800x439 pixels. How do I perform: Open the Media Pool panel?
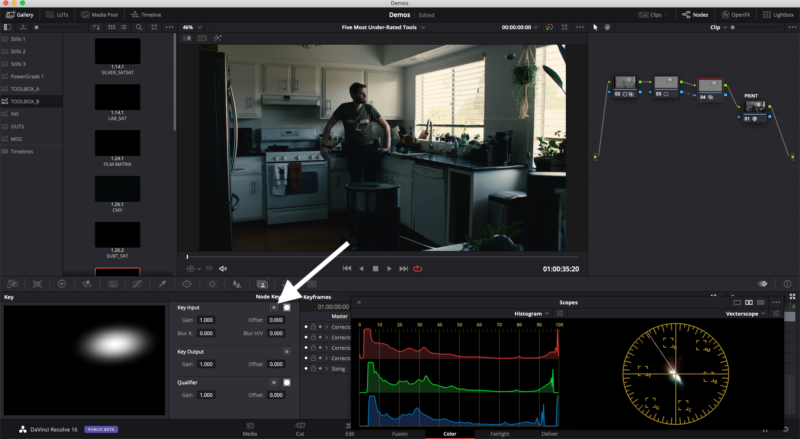click(101, 15)
